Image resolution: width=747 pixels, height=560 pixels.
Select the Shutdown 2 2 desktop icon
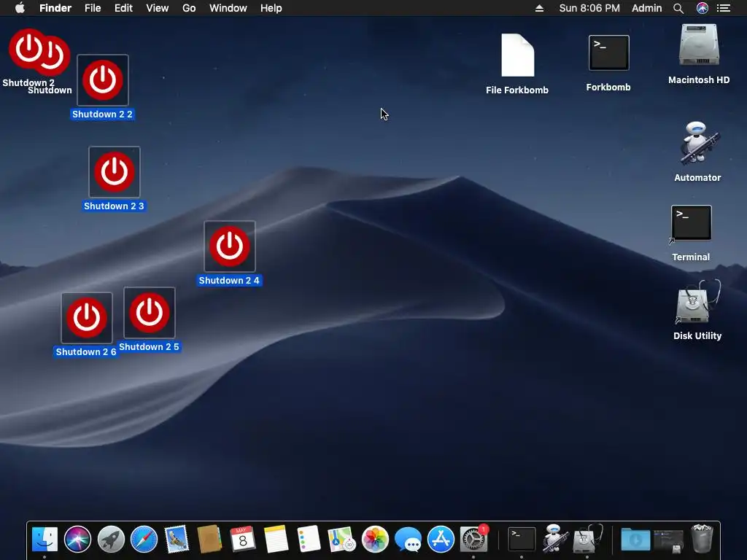point(102,80)
